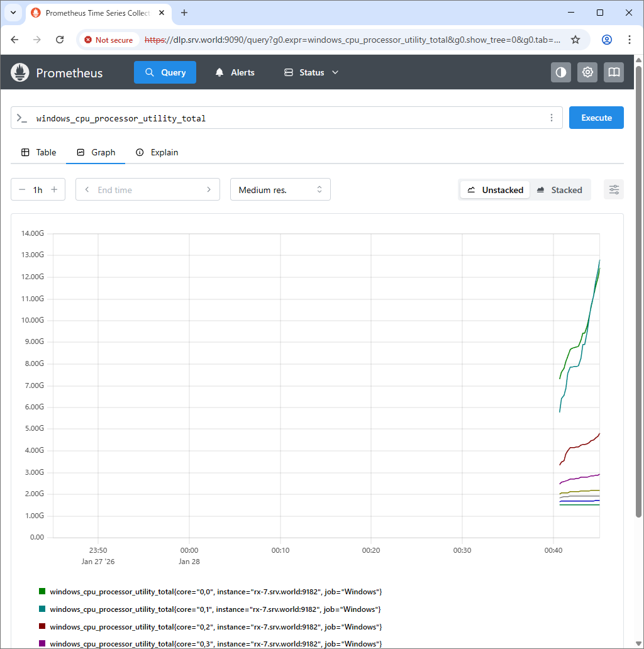The image size is (644, 649).
Task: Open the Medium res. resolution dropdown
Action: click(280, 189)
